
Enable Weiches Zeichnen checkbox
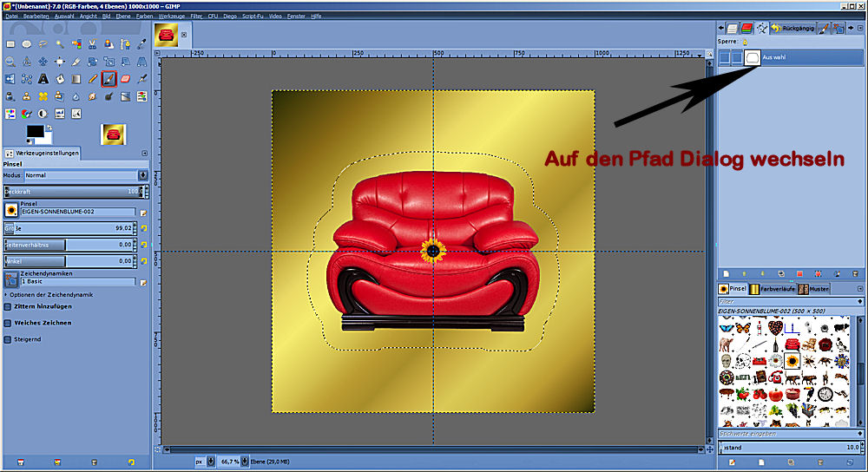[8, 323]
